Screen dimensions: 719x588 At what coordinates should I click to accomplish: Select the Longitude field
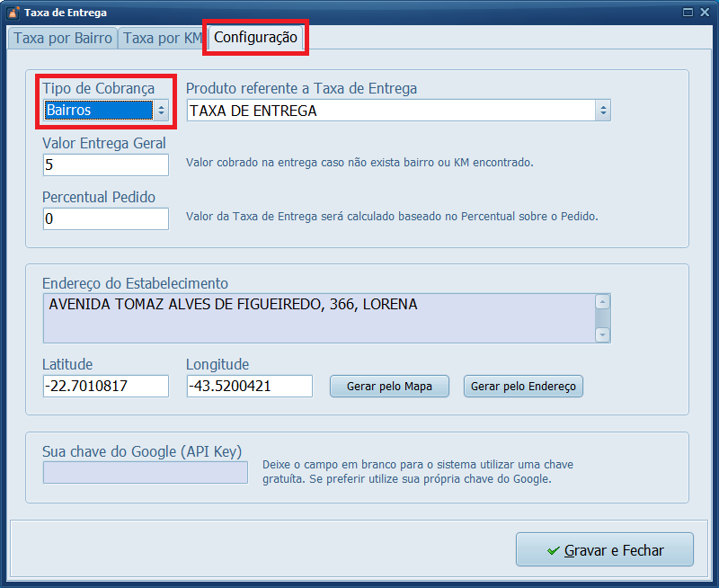click(249, 386)
